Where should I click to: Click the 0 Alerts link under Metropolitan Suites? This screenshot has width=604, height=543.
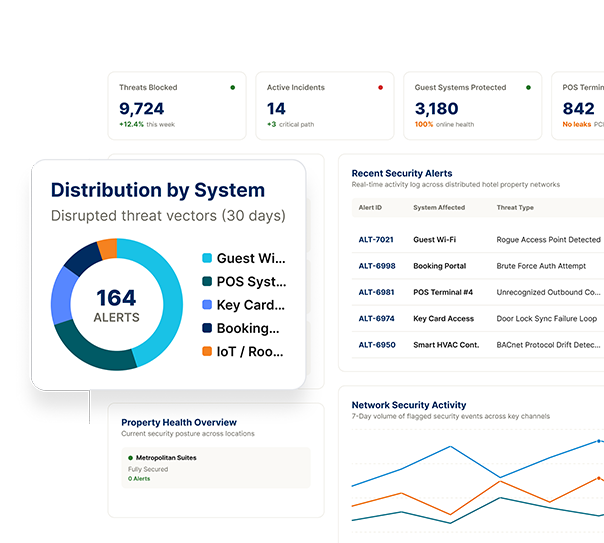[139, 479]
